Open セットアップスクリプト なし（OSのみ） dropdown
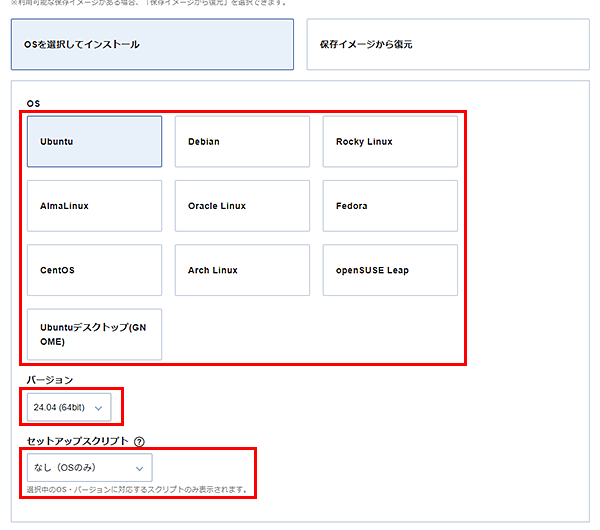Image resolution: width=600 pixels, height=530 pixels. (90, 468)
